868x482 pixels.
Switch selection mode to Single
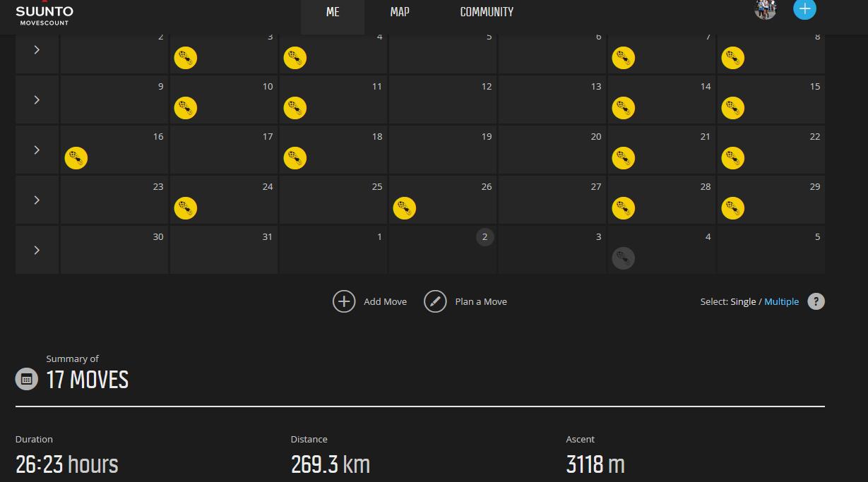(743, 301)
